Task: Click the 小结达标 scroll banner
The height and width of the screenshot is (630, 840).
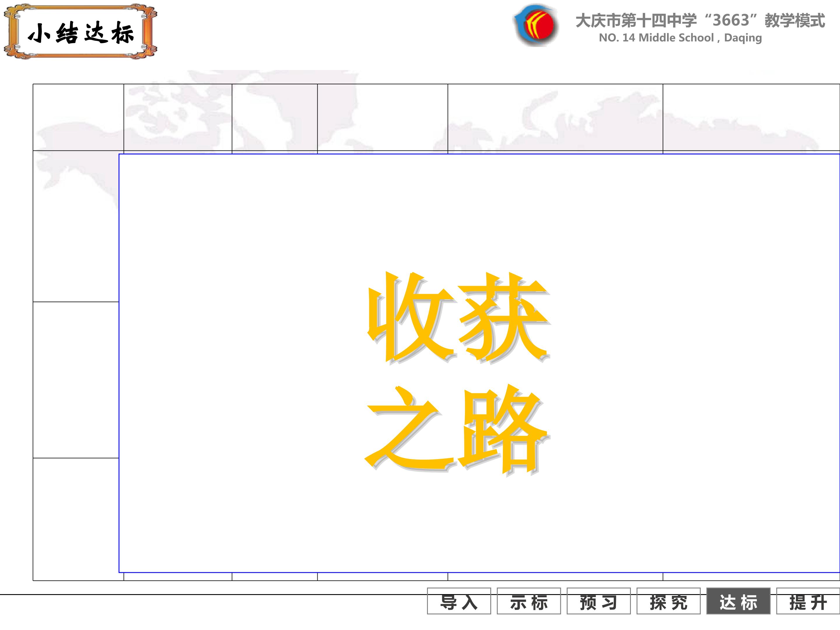Action: tap(80, 32)
